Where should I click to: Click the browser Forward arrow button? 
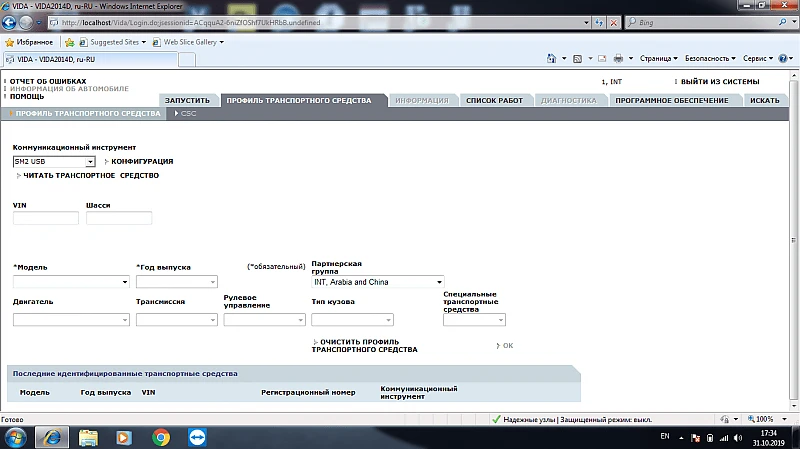[x=26, y=22]
